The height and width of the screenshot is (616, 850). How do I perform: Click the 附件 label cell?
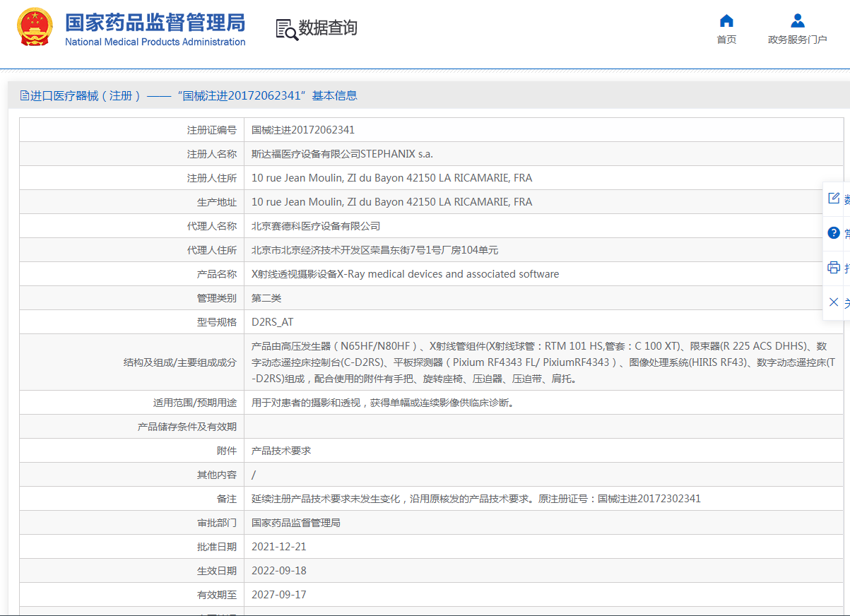tap(131, 451)
